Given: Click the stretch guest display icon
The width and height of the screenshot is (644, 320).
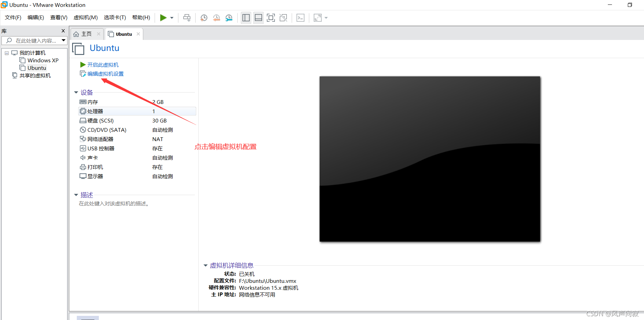Looking at the screenshot, I should click(x=318, y=18).
